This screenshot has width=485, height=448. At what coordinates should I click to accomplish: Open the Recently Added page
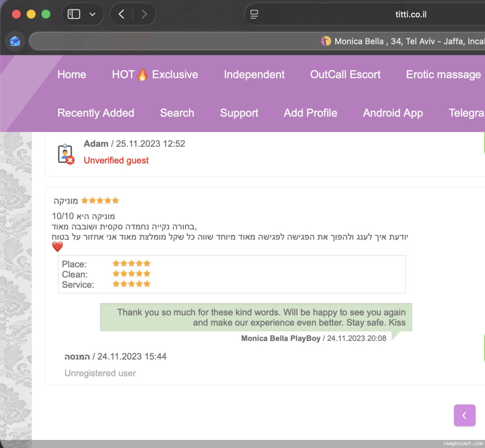96,113
